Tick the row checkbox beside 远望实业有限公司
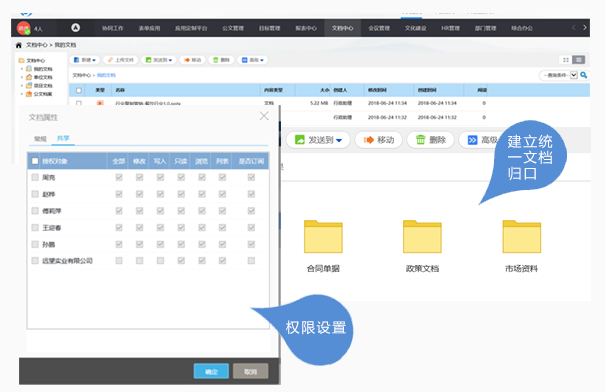This screenshot has height=392, width=605. pos(35,261)
